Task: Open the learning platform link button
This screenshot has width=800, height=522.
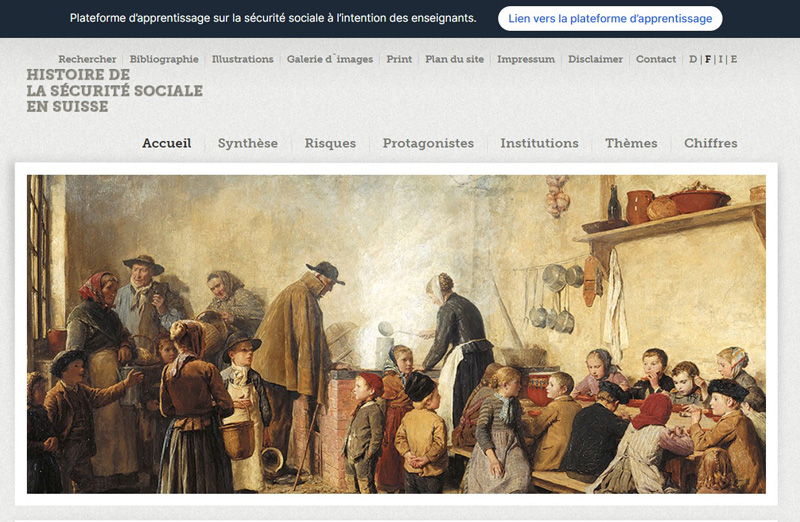Action: [610, 18]
